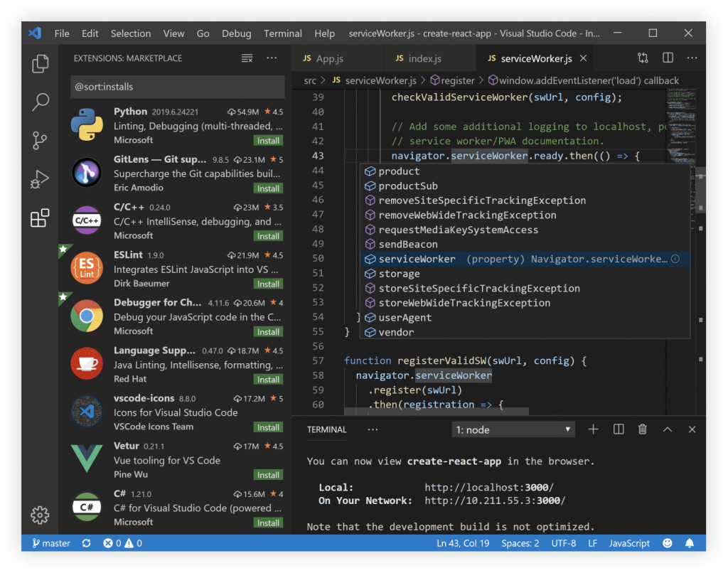Open the Terminal menu
Viewport: 728px width, 573px height.
coord(283,33)
